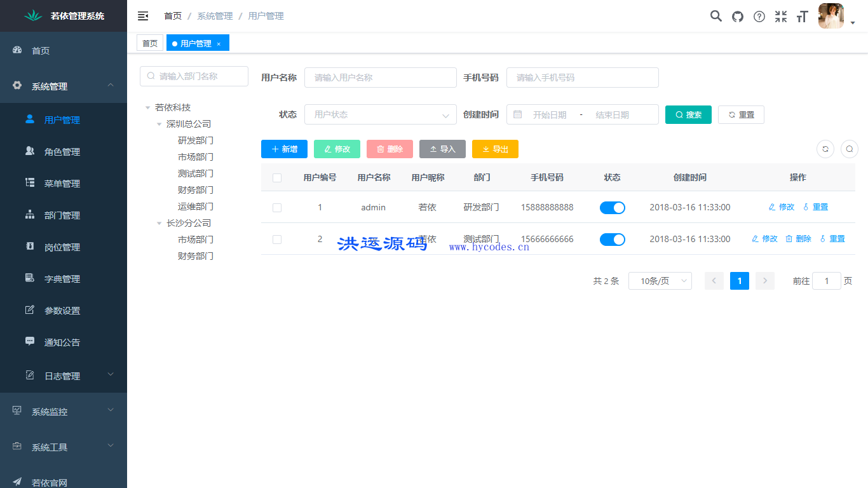Click the teal 搜索 button
Image resolution: width=868 pixels, height=488 pixels.
[688, 114]
